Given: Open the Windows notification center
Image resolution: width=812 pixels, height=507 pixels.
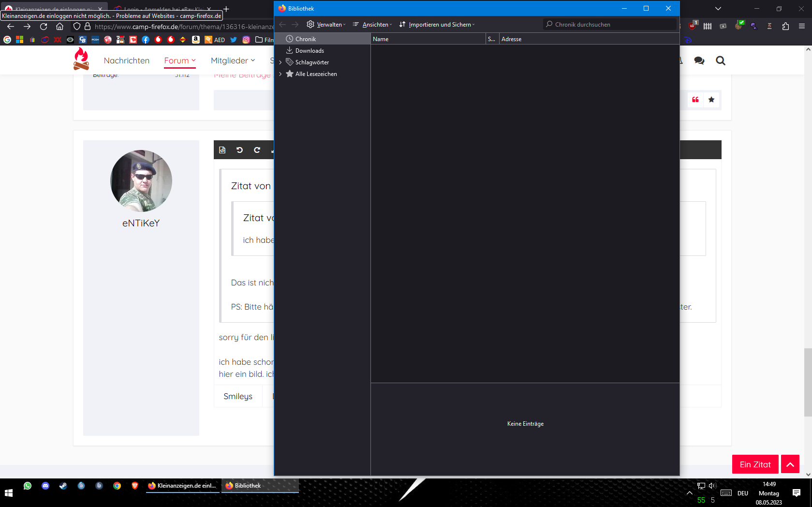Looking at the screenshot, I should coord(797,493).
